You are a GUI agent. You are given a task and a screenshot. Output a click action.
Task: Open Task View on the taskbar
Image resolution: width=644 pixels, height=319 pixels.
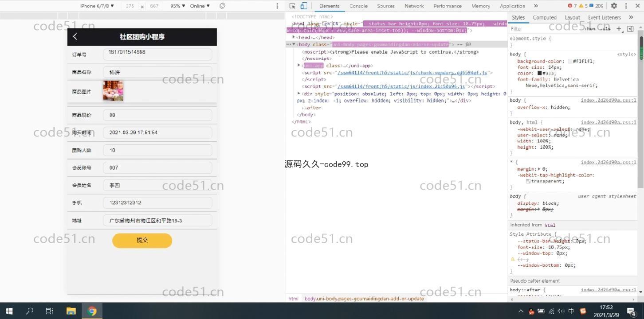point(50,311)
